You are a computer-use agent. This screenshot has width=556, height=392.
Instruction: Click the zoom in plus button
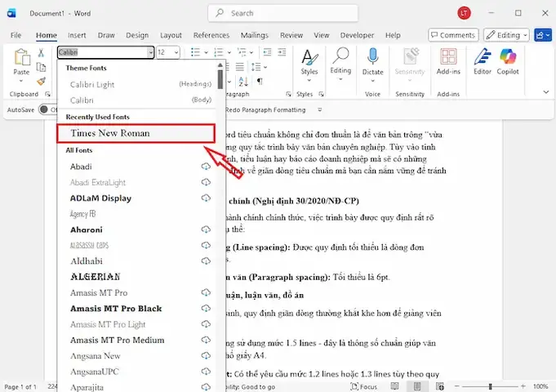tap(523, 386)
